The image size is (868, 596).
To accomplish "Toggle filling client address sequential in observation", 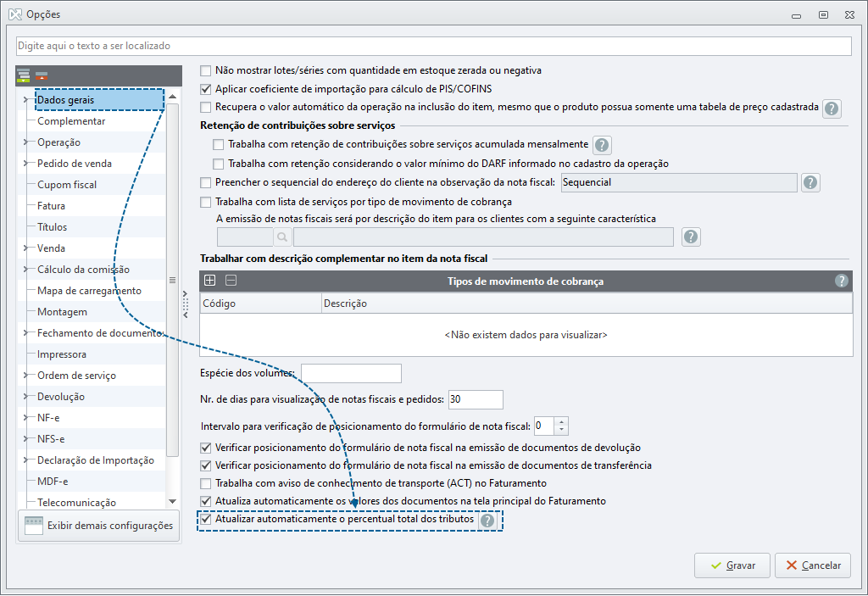I will coord(205,183).
